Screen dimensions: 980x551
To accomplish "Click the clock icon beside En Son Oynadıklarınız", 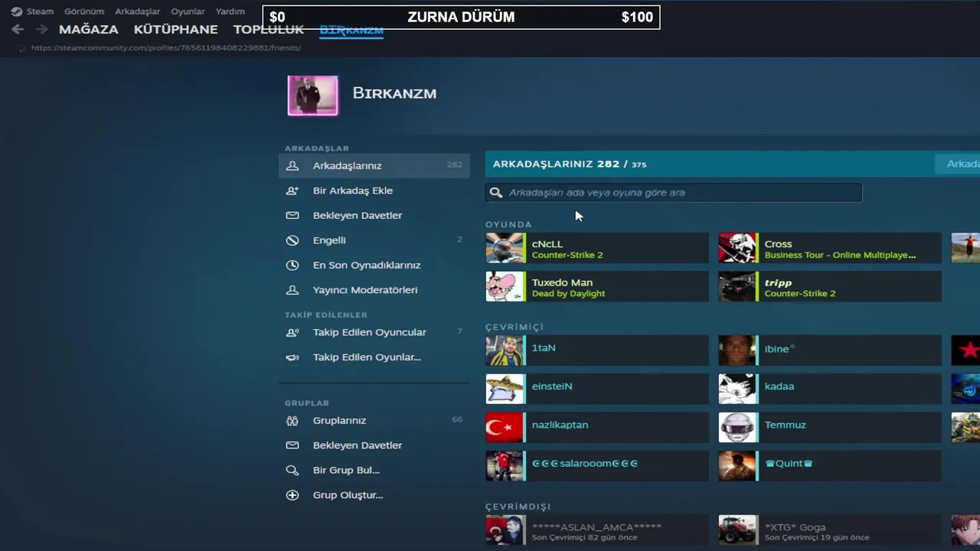I will point(292,265).
